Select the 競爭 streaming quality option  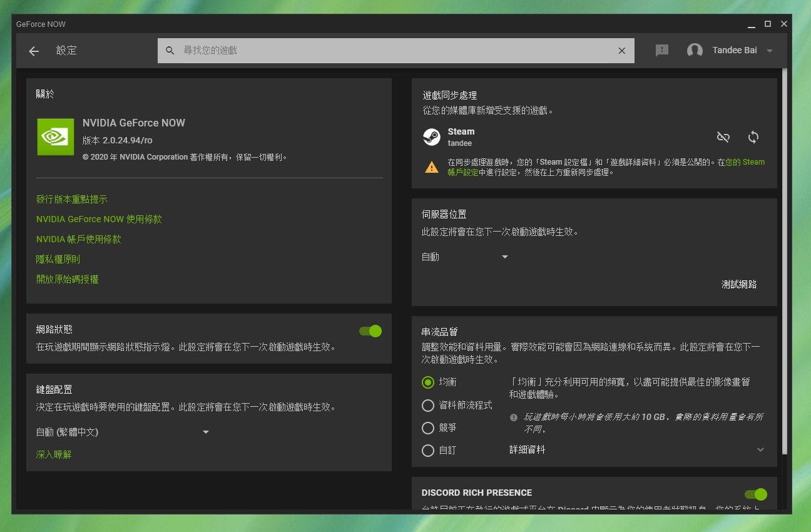(x=428, y=428)
